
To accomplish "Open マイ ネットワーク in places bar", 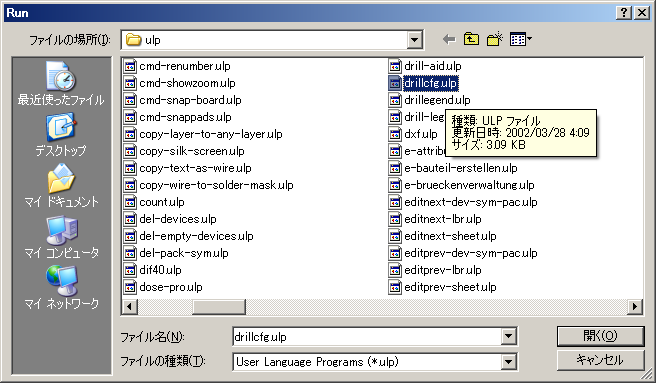I will point(61,288).
